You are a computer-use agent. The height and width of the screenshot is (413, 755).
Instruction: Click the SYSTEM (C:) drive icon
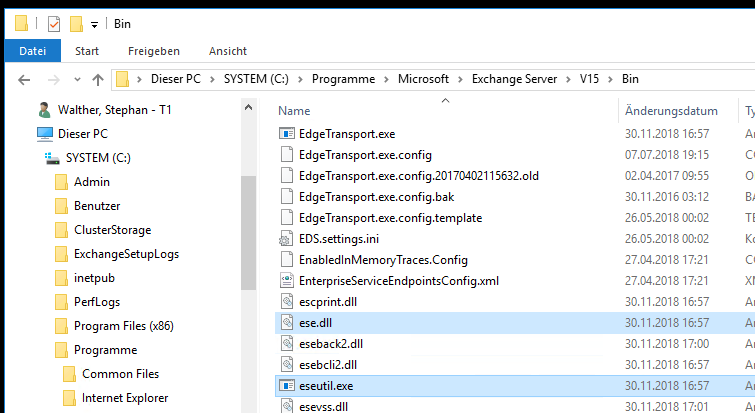(x=52, y=158)
